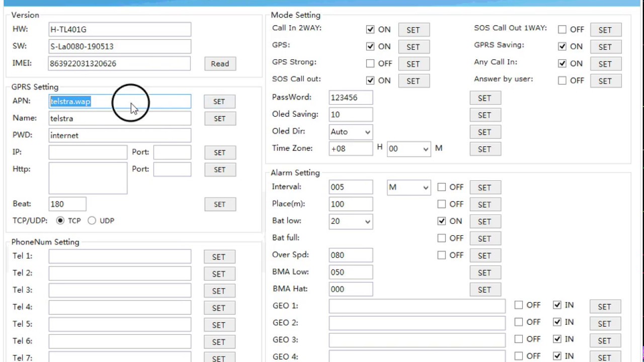Toggle GEO 3 IN checkbox
The height and width of the screenshot is (362, 644).
(557, 339)
